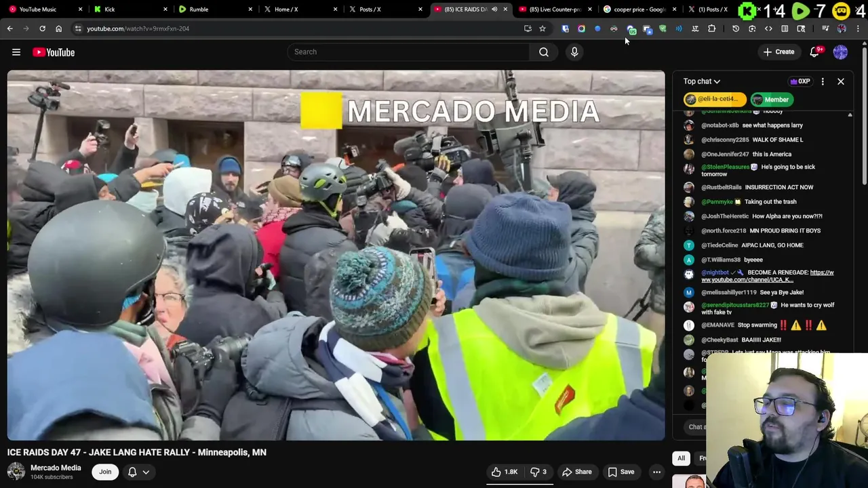Viewport: 868px width, 488px height.
Task: Click chat message 'WALK OF SHAME L'
Action: [778, 140]
